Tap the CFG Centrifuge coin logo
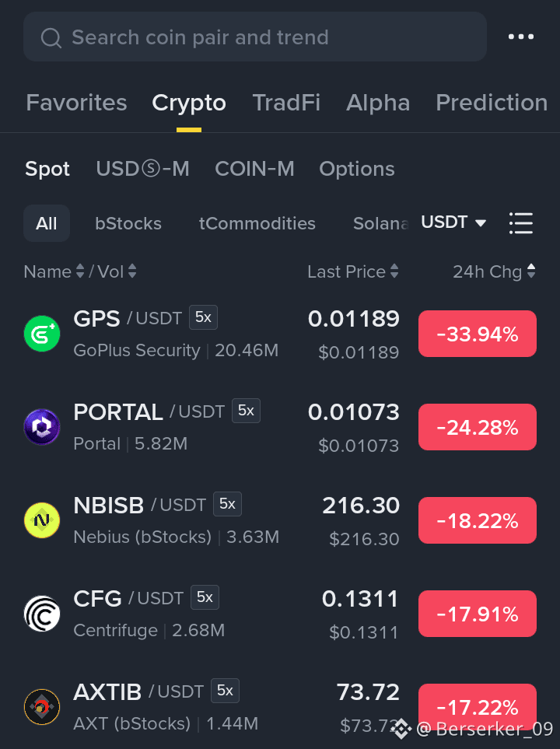 pos(42,614)
